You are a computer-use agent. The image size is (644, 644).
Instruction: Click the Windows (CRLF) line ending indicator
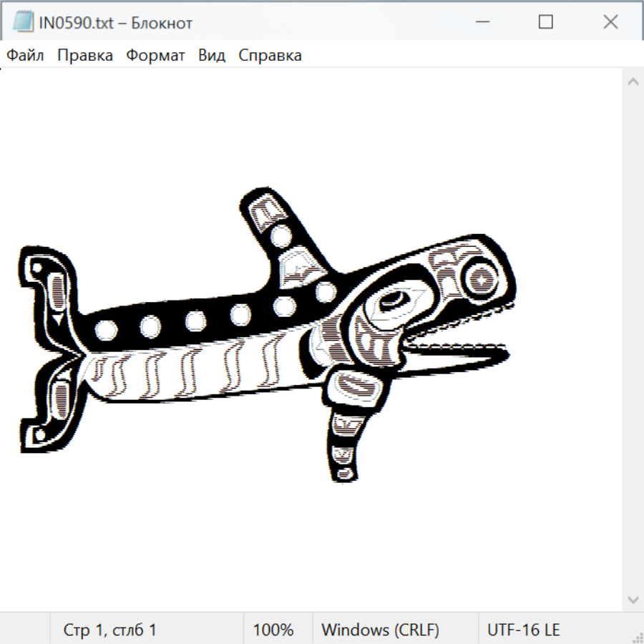pyautogui.click(x=380, y=630)
